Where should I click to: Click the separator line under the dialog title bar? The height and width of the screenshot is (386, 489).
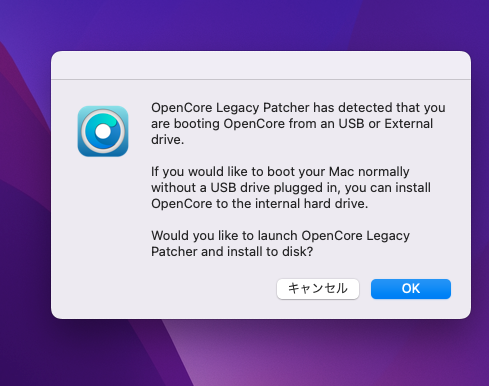point(261,80)
